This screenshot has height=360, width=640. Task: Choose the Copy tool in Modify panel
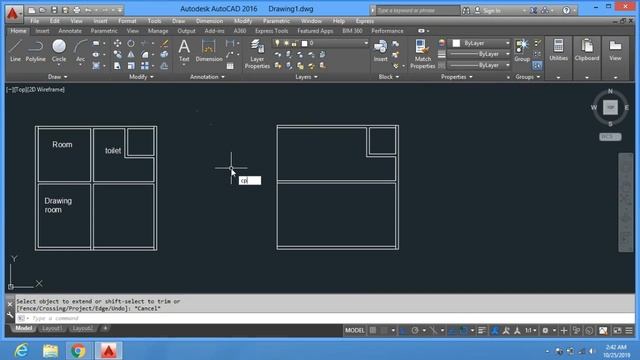click(117, 54)
